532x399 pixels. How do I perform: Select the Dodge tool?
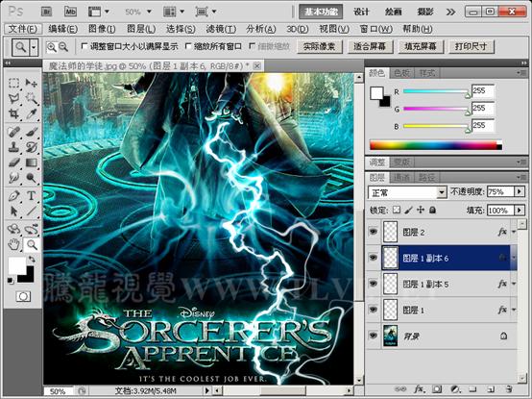coord(32,178)
